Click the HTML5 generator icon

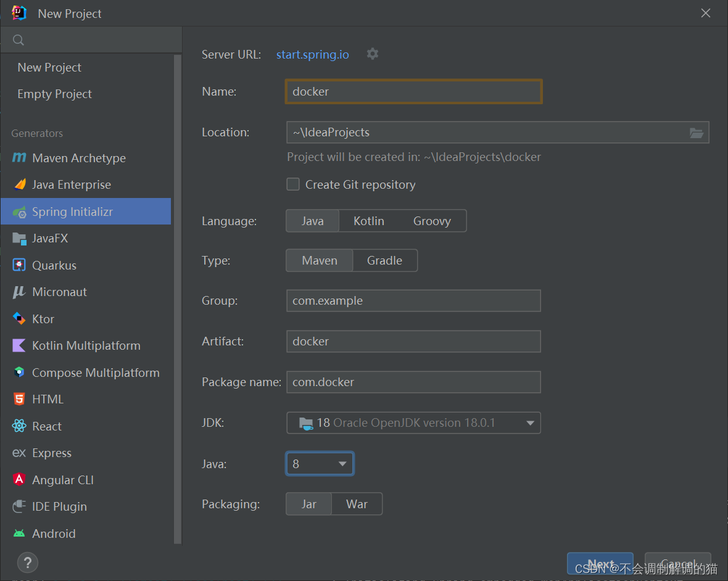pyautogui.click(x=19, y=399)
